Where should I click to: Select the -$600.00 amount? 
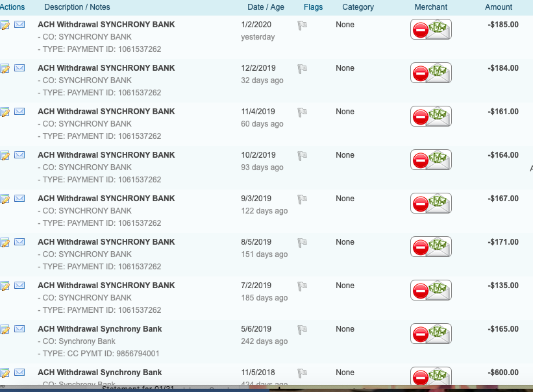click(x=503, y=373)
